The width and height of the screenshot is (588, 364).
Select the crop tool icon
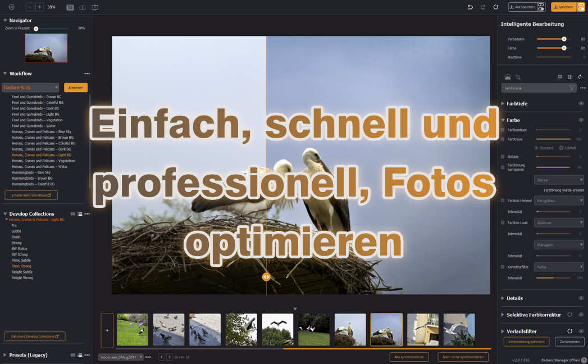click(x=518, y=77)
